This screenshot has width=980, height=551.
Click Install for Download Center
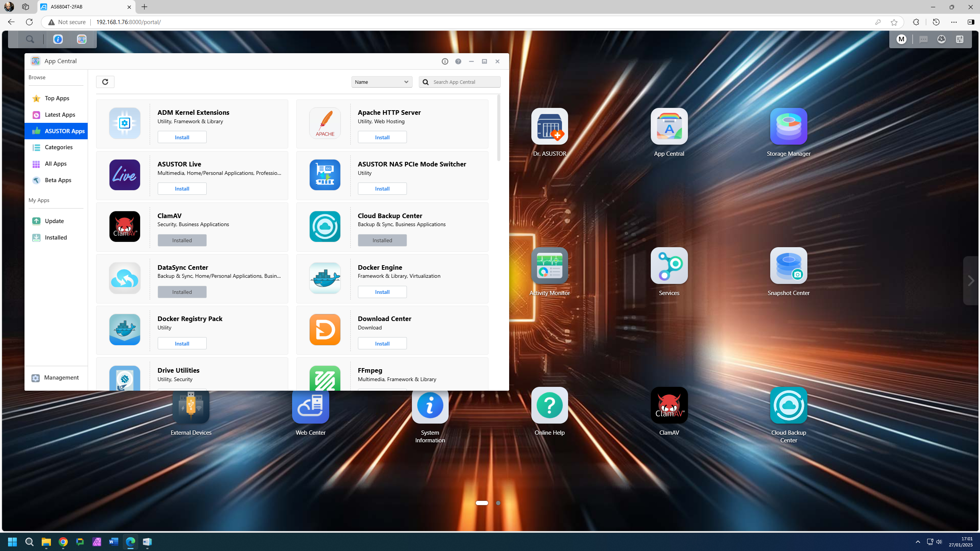tap(382, 343)
